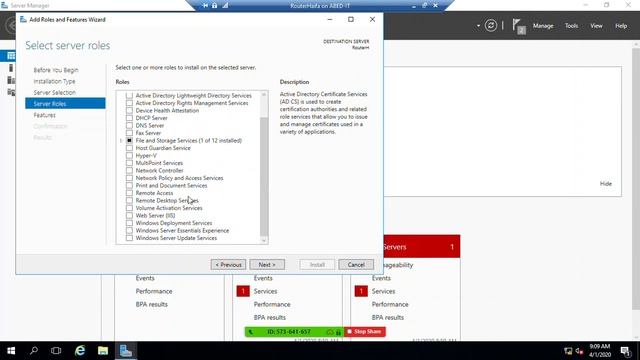The height and width of the screenshot is (360, 640).
Task: Check Windows Server Update Services
Action: point(129,238)
